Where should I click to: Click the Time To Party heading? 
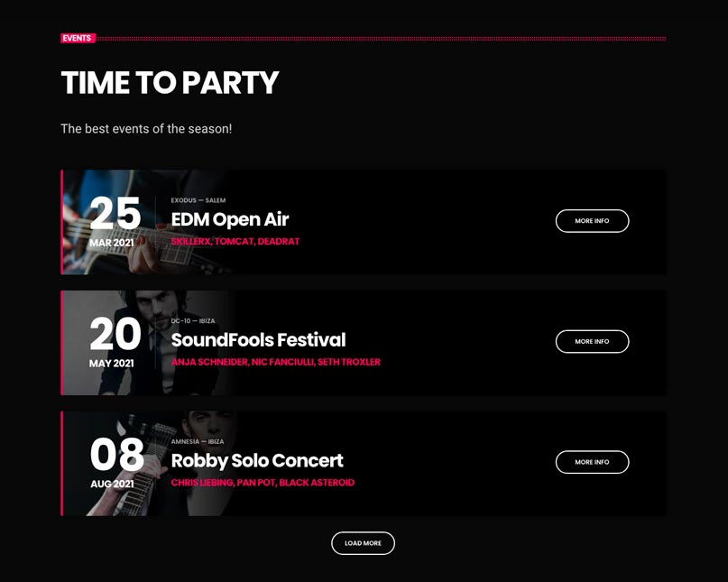point(170,83)
